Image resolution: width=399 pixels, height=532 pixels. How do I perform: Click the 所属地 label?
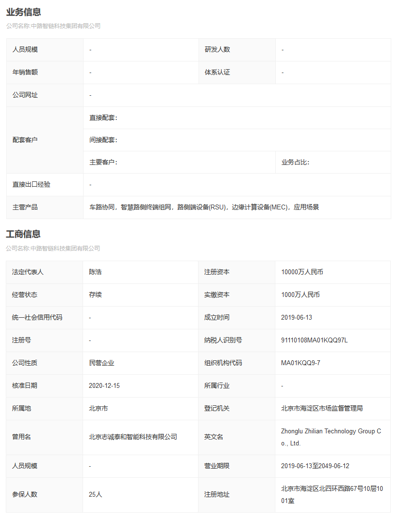[21, 409]
